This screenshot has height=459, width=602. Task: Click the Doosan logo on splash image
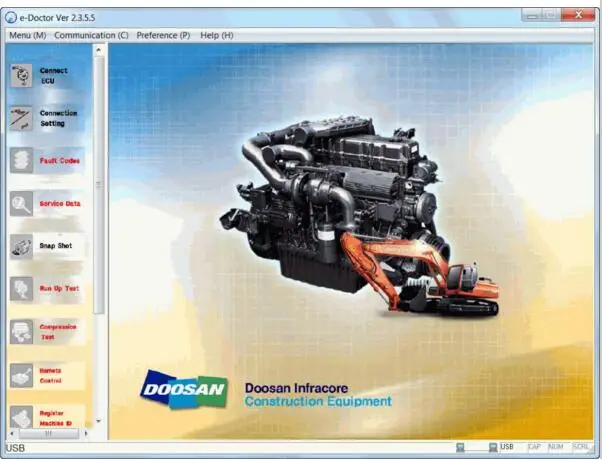tap(184, 389)
